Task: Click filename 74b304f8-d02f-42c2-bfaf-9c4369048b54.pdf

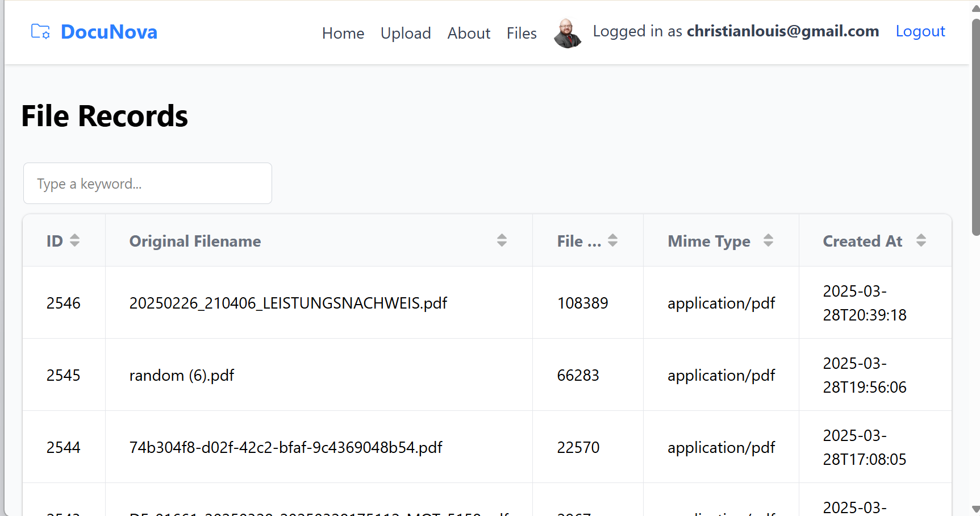Action: click(x=286, y=447)
